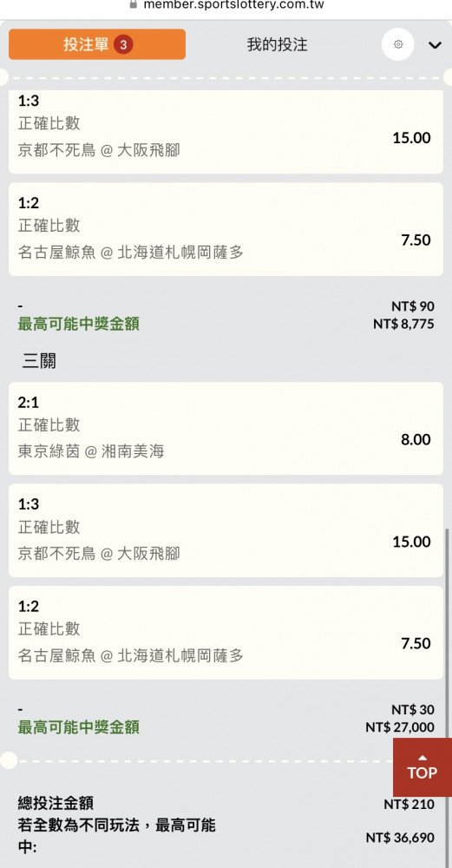
Task: Open 三關 section 1:2 名古屋鯨魚 card
Action: tap(226, 633)
